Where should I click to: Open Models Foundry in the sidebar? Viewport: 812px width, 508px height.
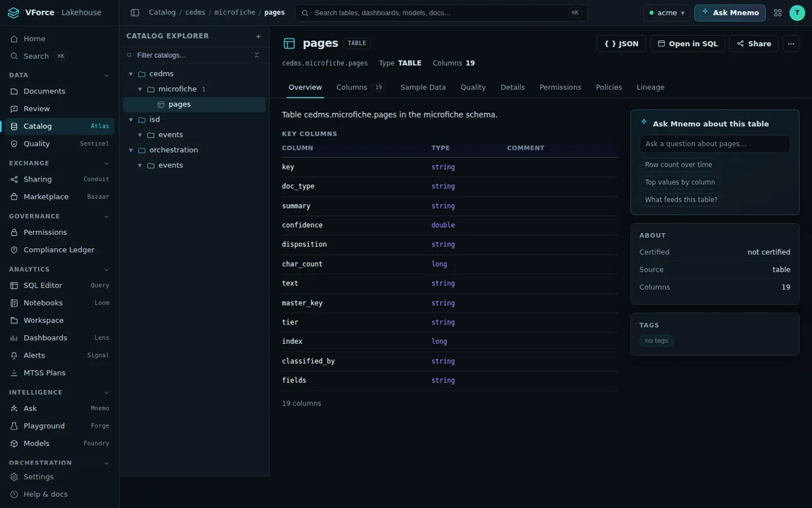click(x=60, y=443)
